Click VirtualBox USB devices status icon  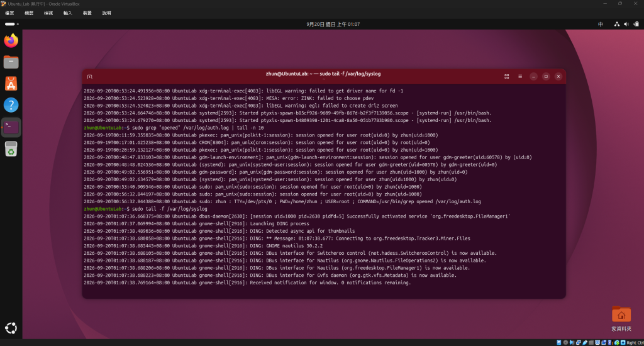pos(585,342)
